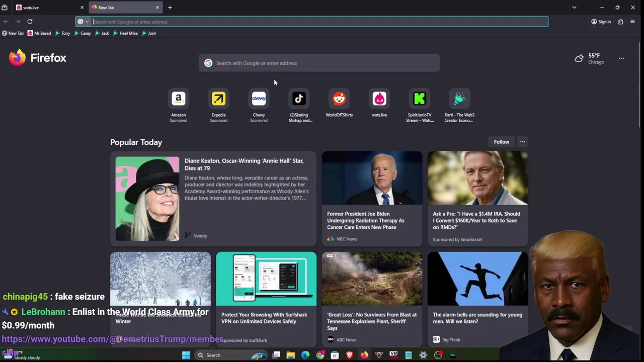Click the Windows taskbar Search box

click(231, 355)
